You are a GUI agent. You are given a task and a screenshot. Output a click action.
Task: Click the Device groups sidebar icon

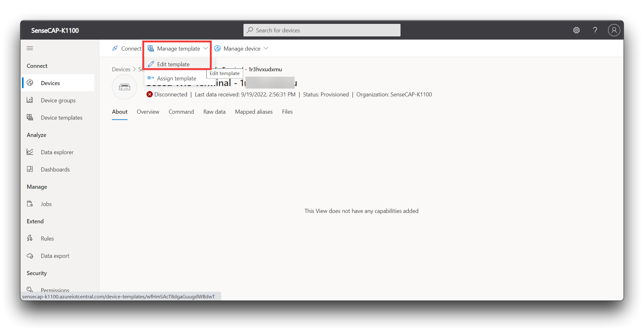point(30,100)
